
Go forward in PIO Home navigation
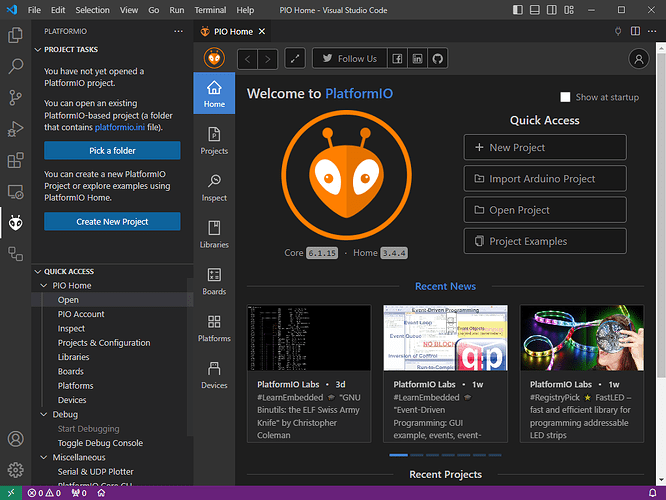[x=268, y=59]
